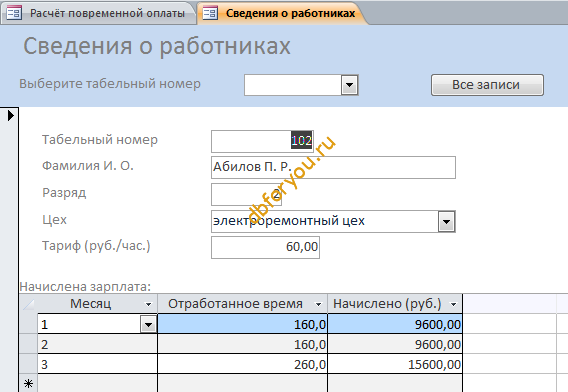
Task: Click the select-all corner of the subform grid
Action: tap(28, 304)
